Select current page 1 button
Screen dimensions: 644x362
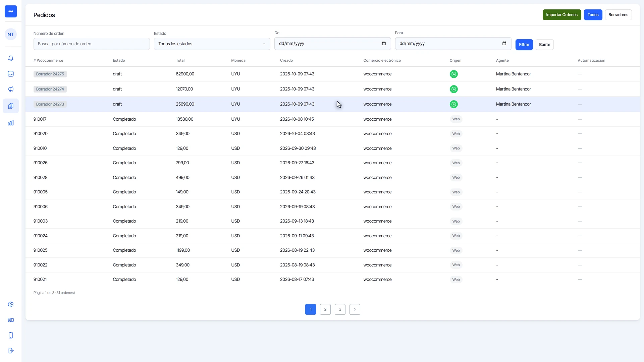pos(310,309)
